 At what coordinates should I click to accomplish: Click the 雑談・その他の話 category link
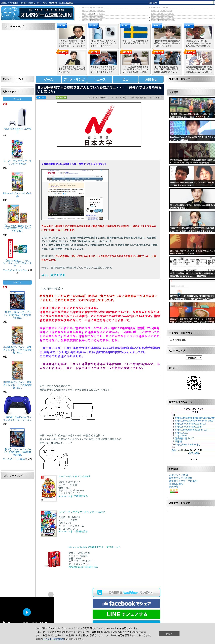(138, 97)
